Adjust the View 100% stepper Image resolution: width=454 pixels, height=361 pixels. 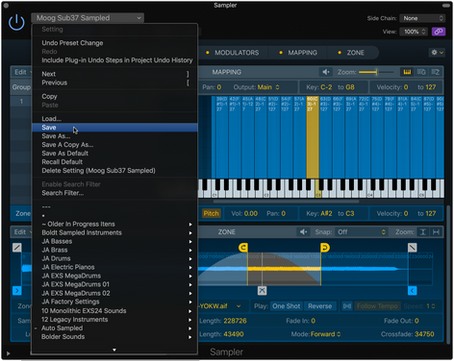click(x=414, y=32)
